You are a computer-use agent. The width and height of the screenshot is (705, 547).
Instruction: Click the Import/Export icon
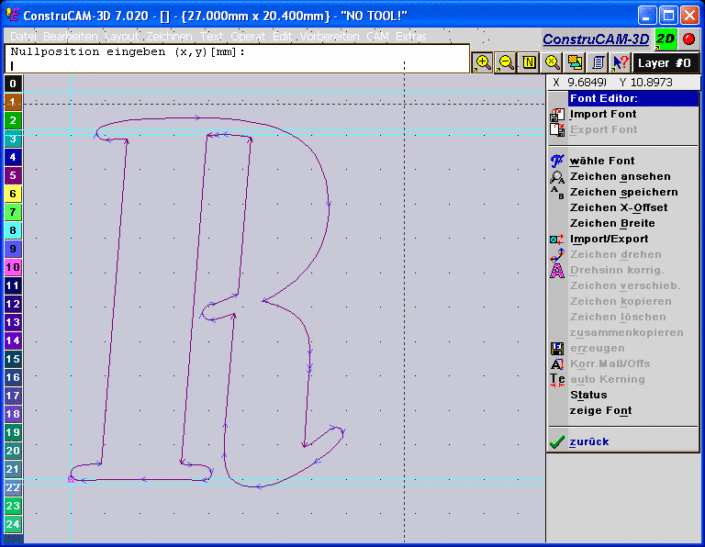coord(557,239)
